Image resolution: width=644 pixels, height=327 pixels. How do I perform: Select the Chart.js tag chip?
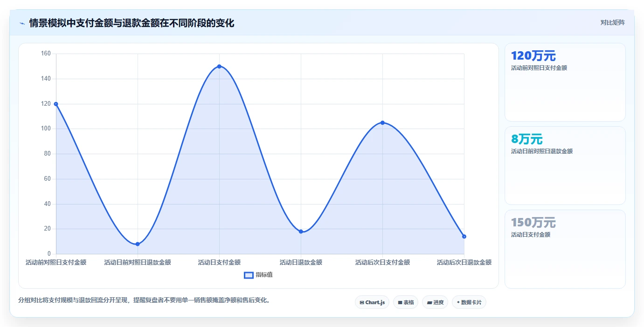click(372, 302)
